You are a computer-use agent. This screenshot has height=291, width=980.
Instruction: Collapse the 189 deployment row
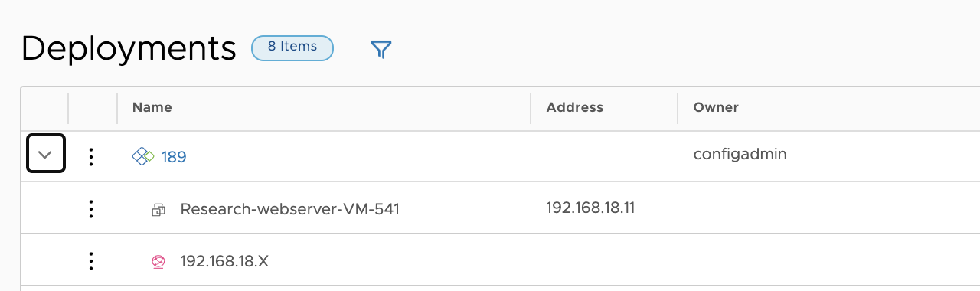[x=45, y=154]
